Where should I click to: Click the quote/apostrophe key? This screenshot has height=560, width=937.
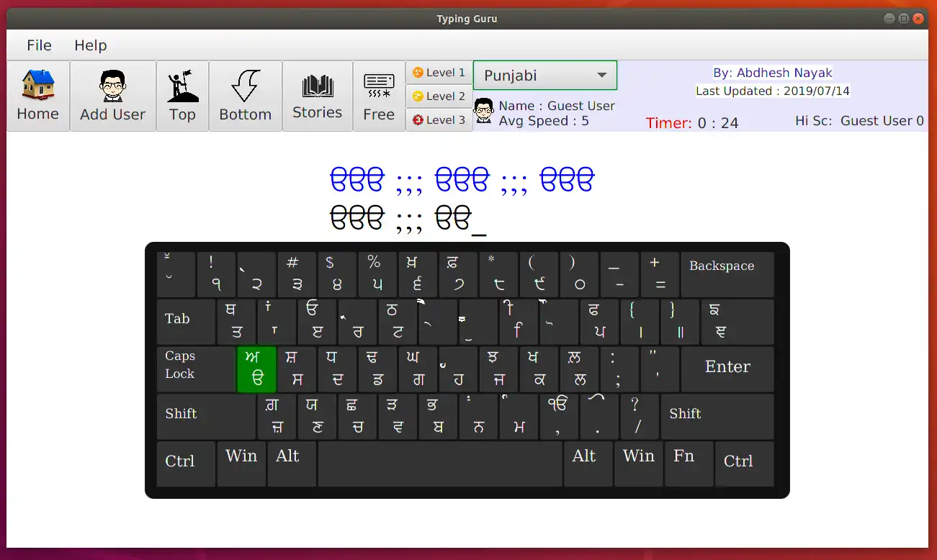660,370
